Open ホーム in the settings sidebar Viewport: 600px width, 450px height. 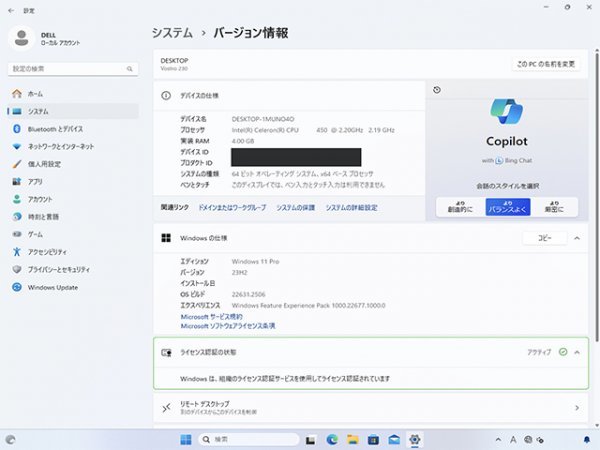[x=73, y=94]
